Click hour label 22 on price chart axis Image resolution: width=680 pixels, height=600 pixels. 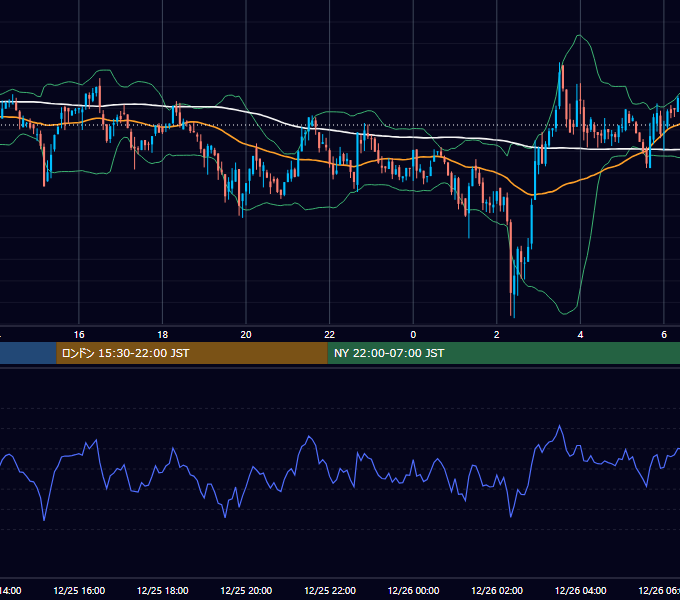[x=330, y=335]
